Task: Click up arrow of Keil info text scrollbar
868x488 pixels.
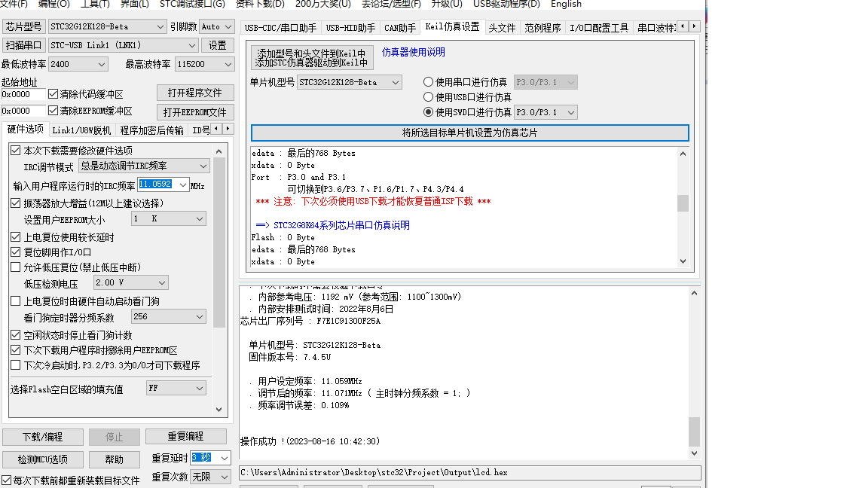Action: [683, 154]
